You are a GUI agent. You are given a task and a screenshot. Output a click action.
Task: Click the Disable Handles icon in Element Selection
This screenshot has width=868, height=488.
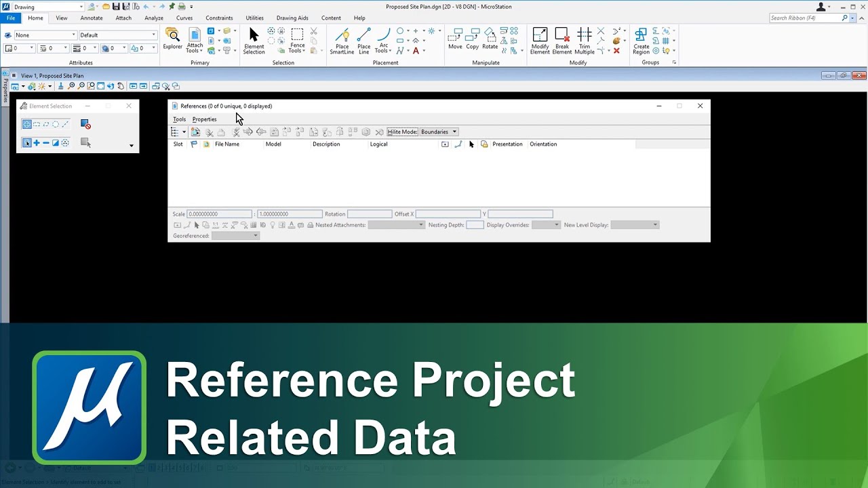click(x=85, y=124)
